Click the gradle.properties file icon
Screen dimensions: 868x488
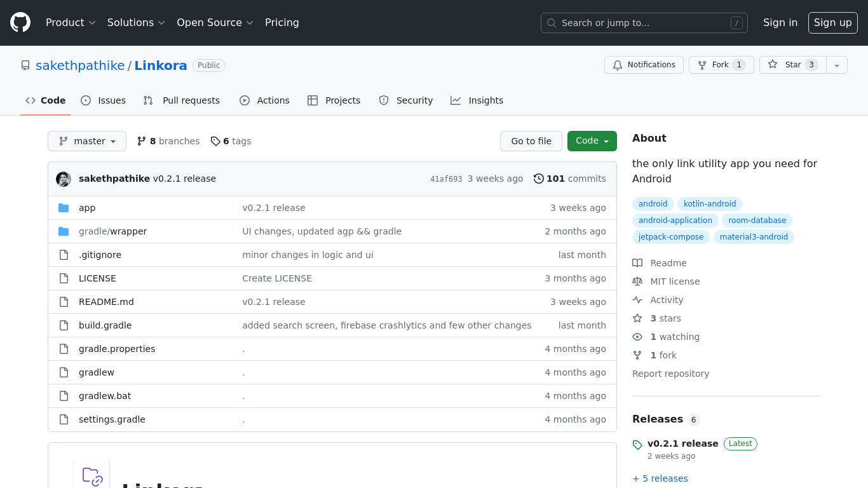point(64,349)
